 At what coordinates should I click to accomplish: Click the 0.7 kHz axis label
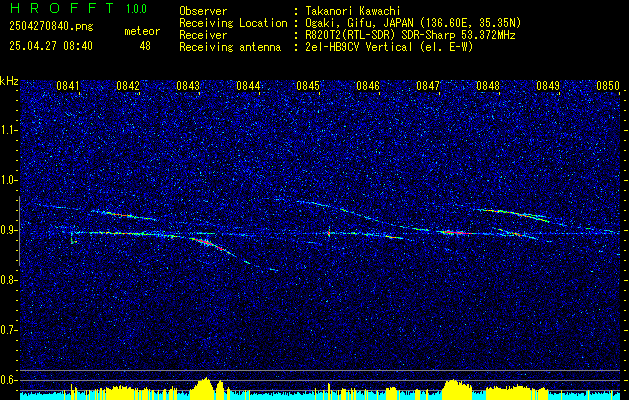pyautogui.click(x=8, y=330)
